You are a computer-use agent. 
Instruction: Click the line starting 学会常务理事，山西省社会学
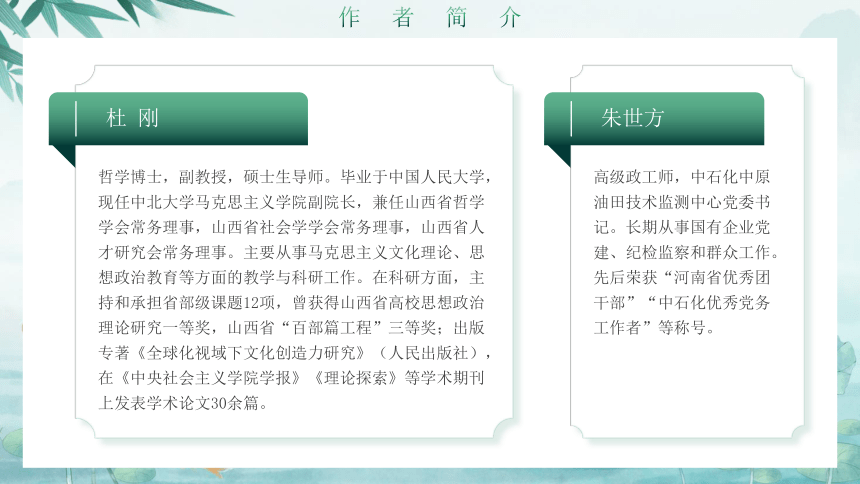pyautogui.click(x=291, y=227)
